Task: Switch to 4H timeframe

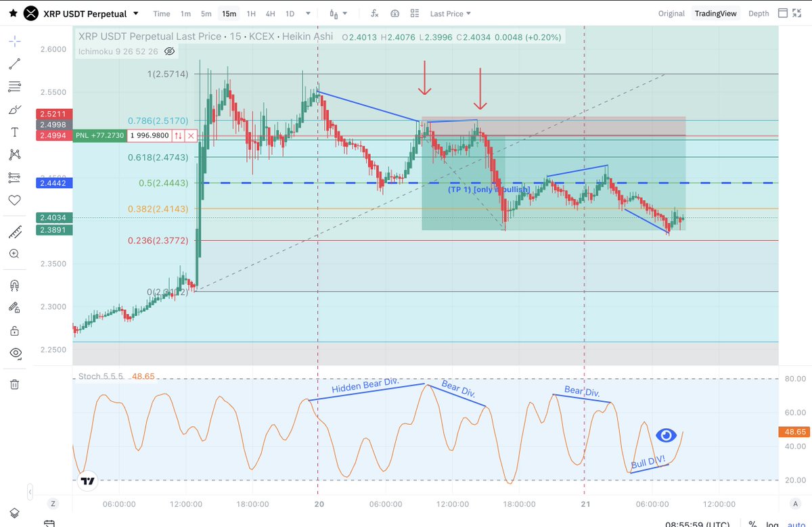Action: (270, 14)
